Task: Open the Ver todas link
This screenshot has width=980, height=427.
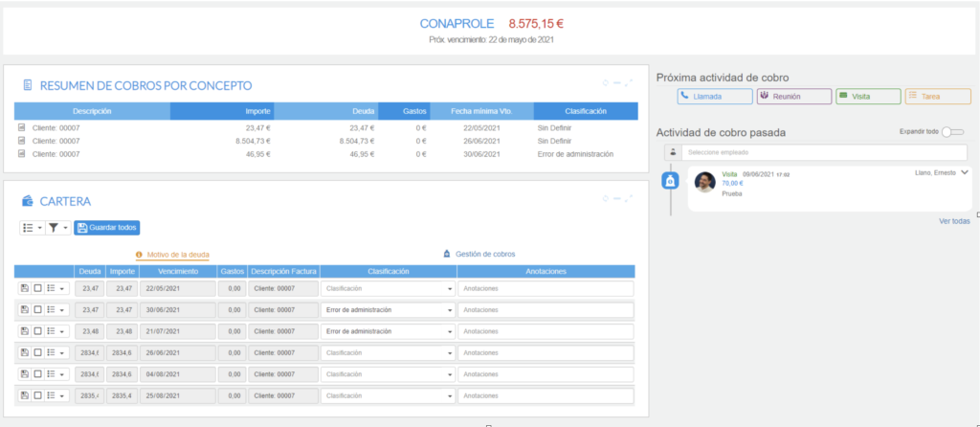Action: coord(954,221)
